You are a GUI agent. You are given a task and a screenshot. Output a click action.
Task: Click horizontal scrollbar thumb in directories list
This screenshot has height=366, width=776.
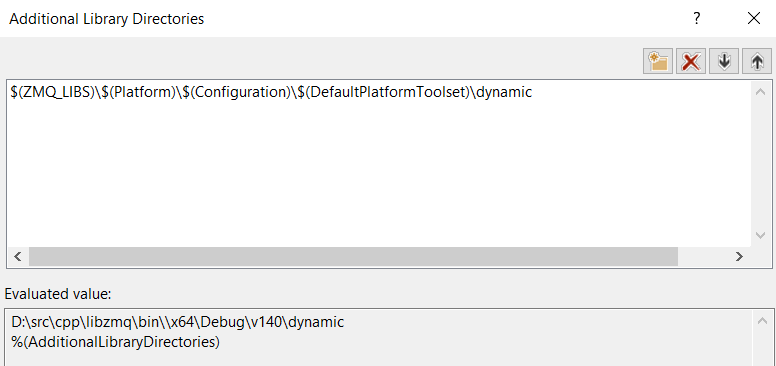click(353, 256)
